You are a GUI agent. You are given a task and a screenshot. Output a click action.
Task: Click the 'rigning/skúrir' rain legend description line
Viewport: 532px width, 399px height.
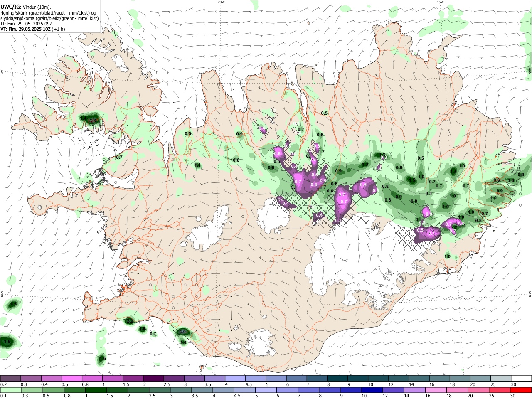click(48, 13)
